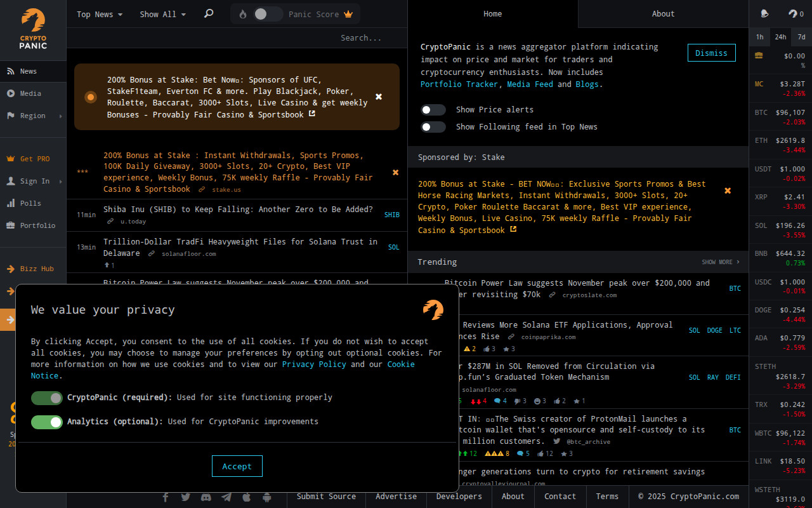
Task: Click the Twitter icon in footer
Action: tap(185, 497)
